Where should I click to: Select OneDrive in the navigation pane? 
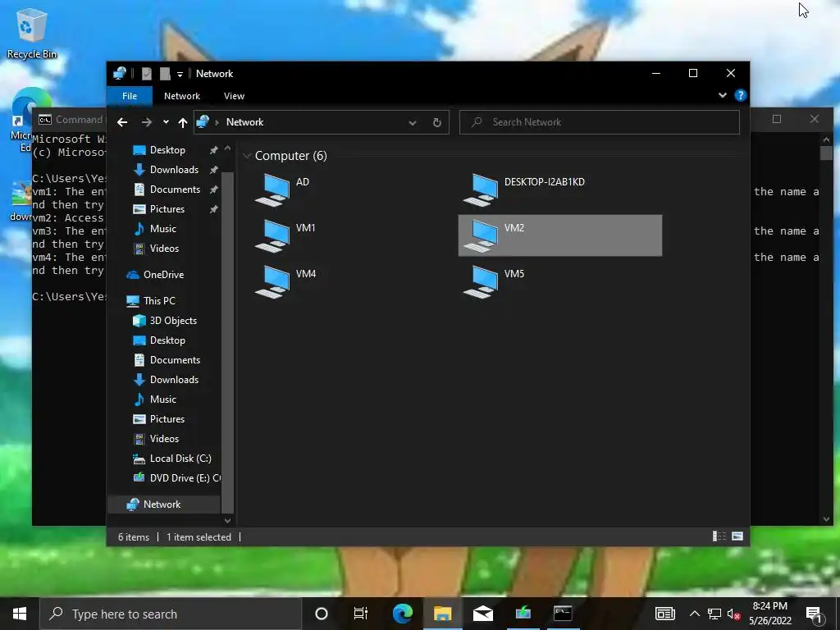163,275
